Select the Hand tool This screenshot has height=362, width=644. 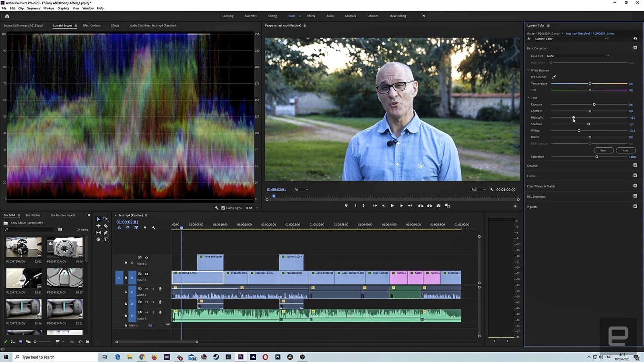click(x=98, y=240)
